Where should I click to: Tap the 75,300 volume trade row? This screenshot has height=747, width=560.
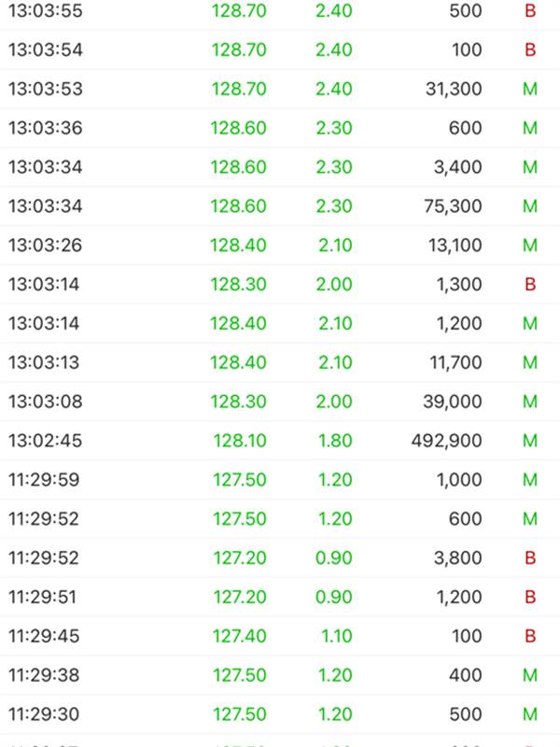pyautogui.click(x=280, y=205)
